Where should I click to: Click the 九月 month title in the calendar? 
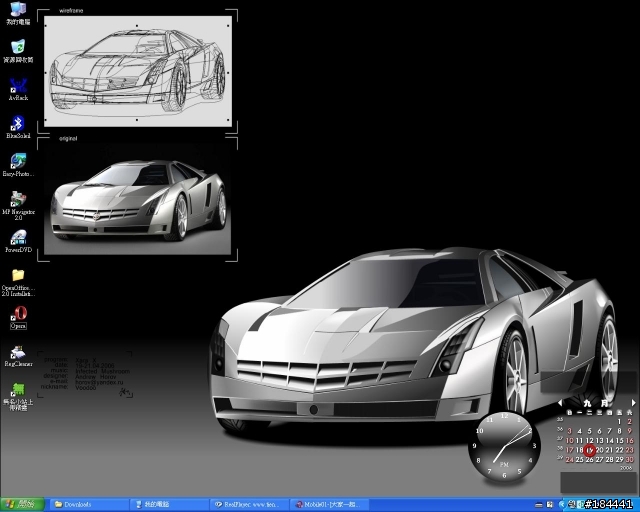coord(596,403)
